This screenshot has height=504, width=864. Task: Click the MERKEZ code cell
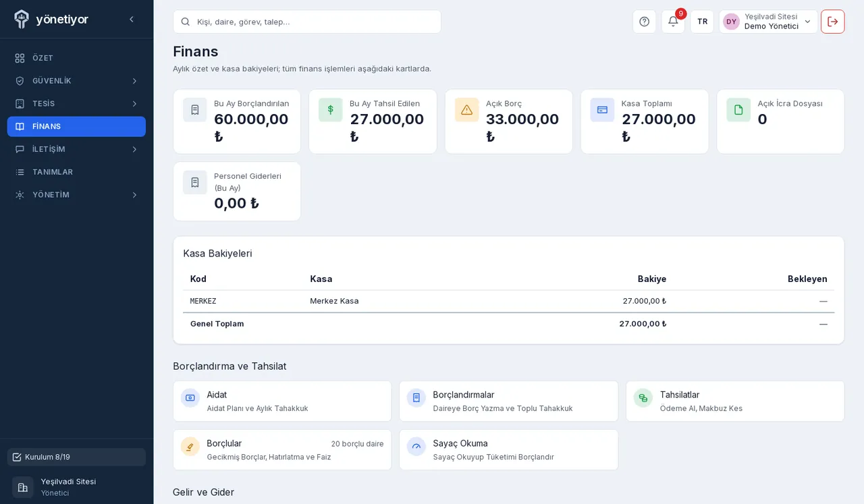pyautogui.click(x=203, y=301)
